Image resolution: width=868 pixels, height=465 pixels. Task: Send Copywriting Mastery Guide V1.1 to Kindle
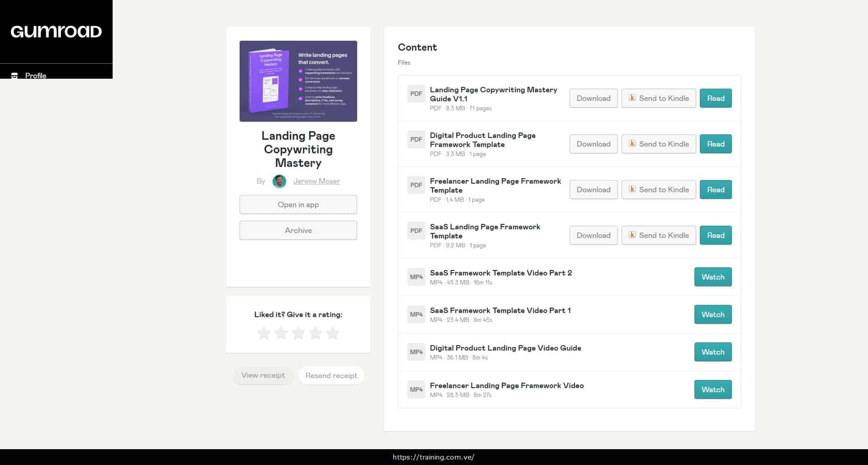coord(659,98)
